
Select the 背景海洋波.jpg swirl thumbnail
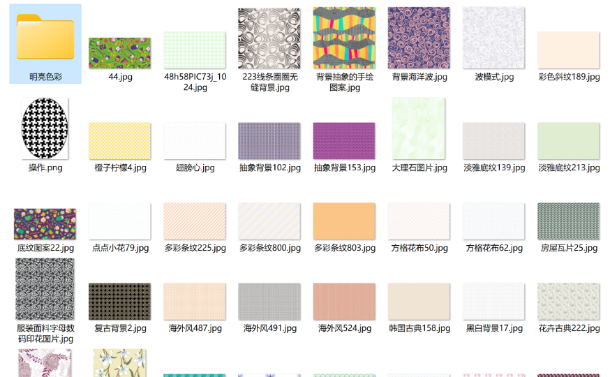[x=419, y=38]
